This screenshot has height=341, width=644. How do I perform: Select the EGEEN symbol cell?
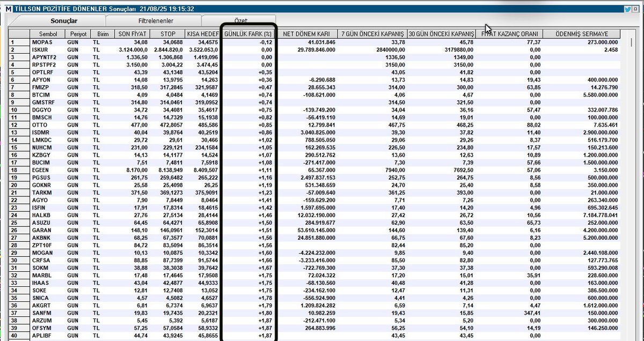(x=41, y=169)
